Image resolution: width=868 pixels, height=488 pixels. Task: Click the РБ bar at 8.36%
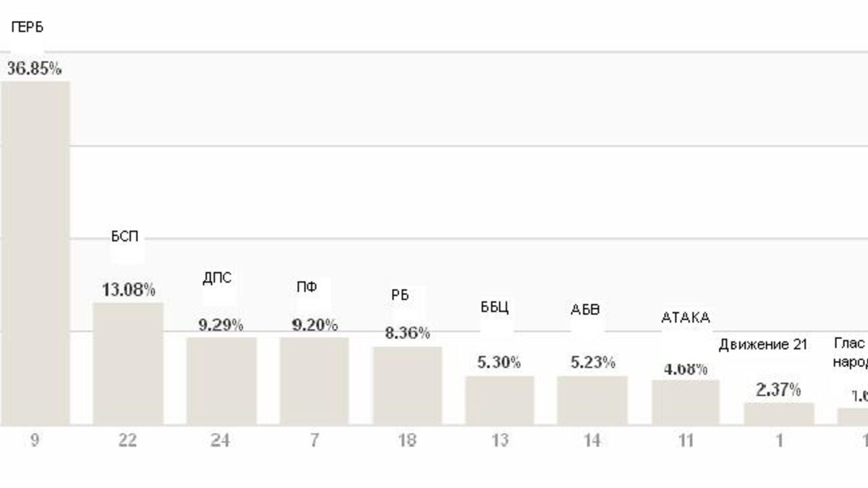point(407,386)
